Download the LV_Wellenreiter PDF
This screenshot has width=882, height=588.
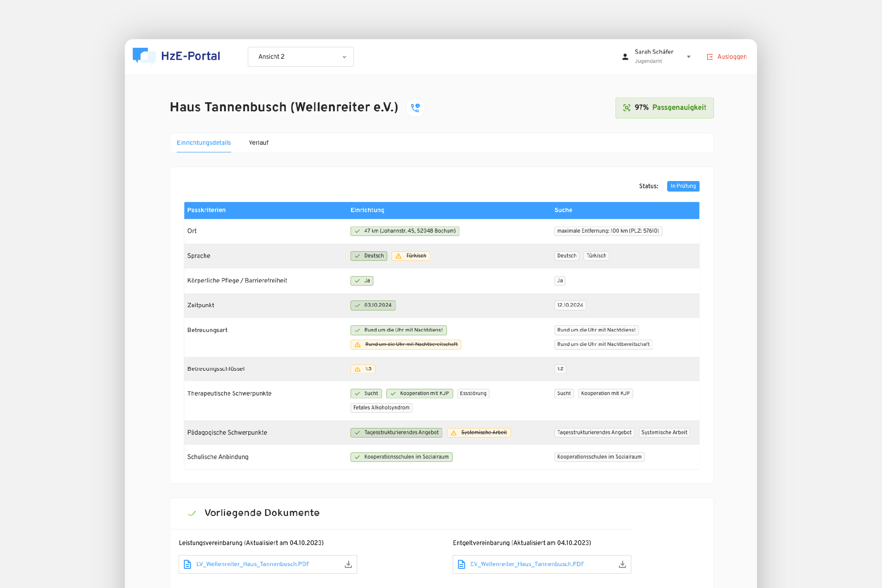click(349, 565)
